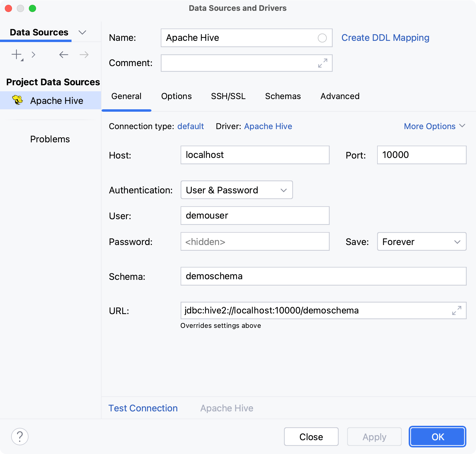
Task: Open the Authentication dropdown
Action: click(x=236, y=190)
